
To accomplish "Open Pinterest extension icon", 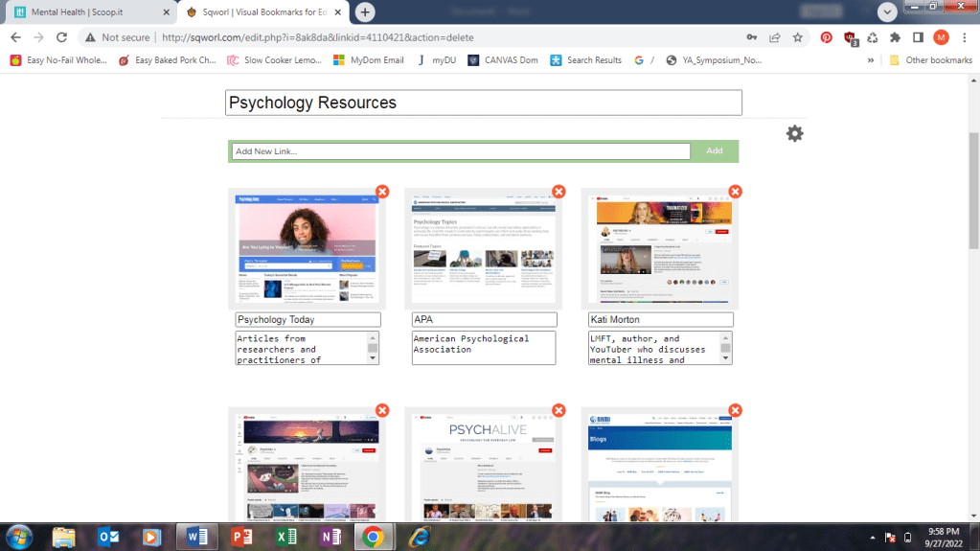I will coord(826,37).
